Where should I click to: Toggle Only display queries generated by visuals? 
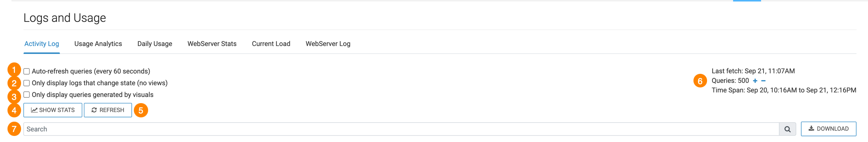point(27,95)
